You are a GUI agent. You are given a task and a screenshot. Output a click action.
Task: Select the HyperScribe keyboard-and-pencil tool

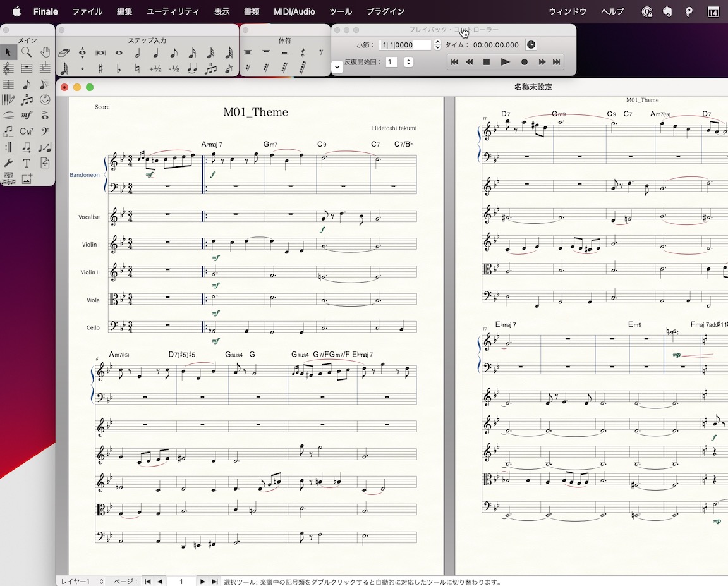(x=8, y=100)
